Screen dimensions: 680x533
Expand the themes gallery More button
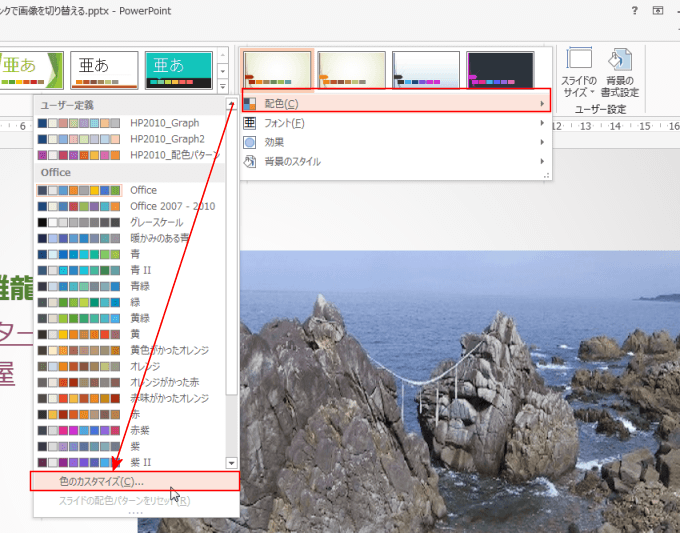coord(223,86)
